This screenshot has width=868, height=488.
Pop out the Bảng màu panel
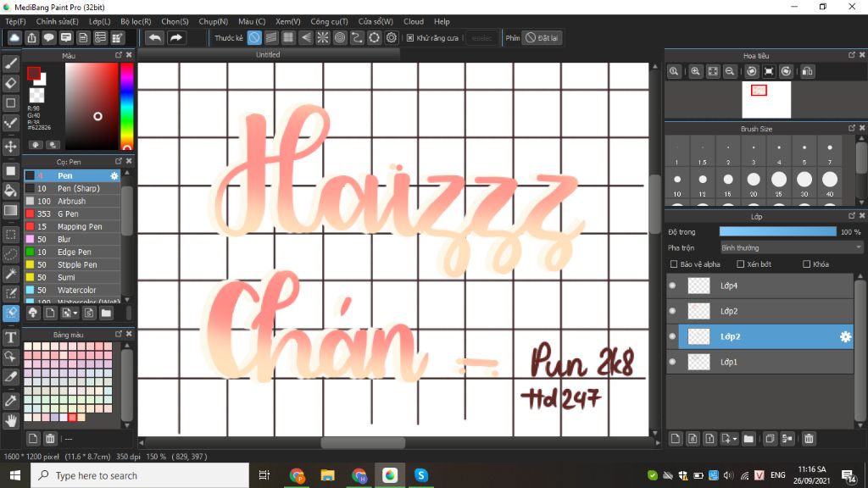point(119,334)
